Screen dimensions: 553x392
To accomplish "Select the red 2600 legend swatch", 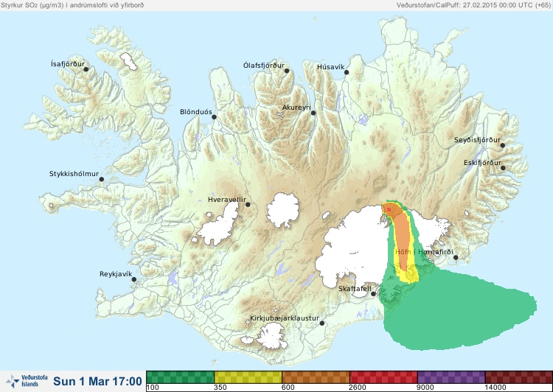I will click(383, 377).
